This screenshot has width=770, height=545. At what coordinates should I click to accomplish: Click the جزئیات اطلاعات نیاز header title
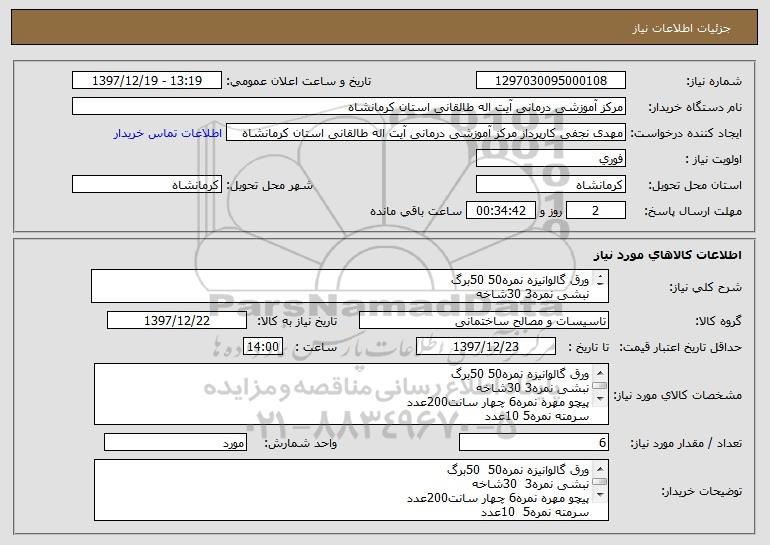(x=681, y=28)
